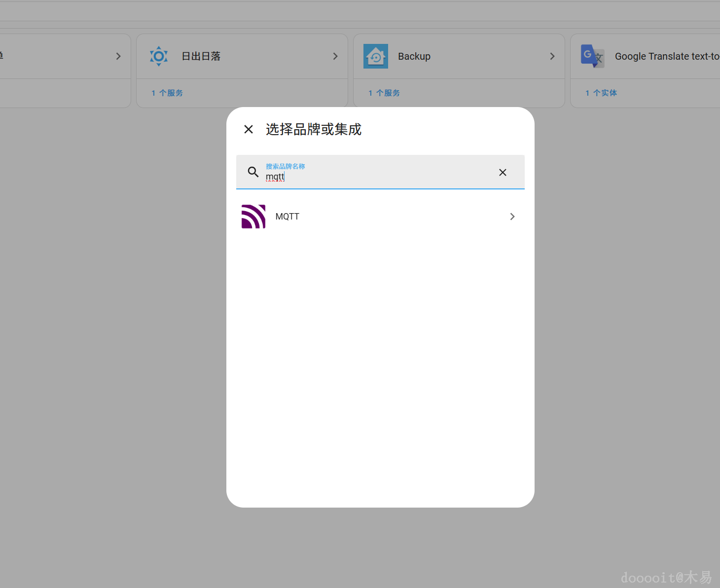Close the 选择品牌或集成 dialog
The height and width of the screenshot is (588, 720).
[x=248, y=129]
